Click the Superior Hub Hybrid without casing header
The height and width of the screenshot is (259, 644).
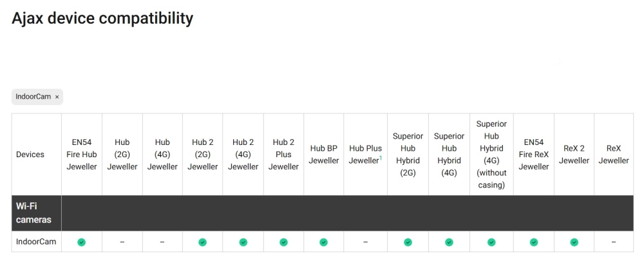click(491, 155)
